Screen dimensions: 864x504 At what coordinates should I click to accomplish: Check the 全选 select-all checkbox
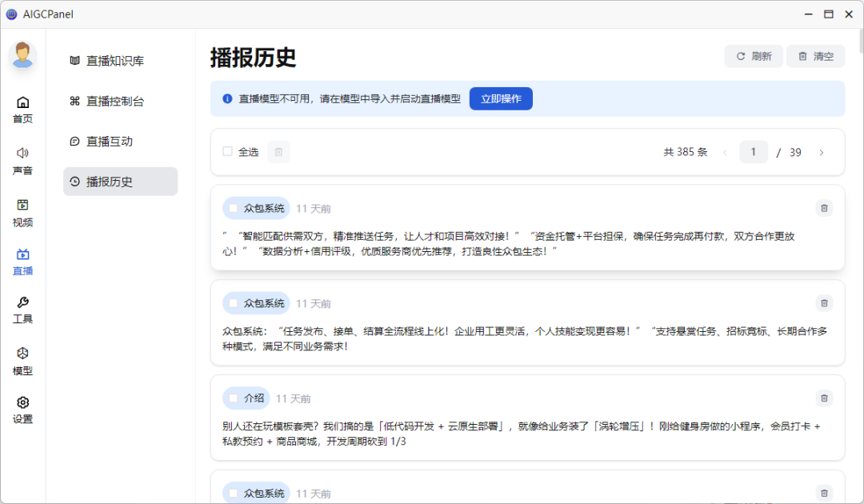click(x=227, y=151)
